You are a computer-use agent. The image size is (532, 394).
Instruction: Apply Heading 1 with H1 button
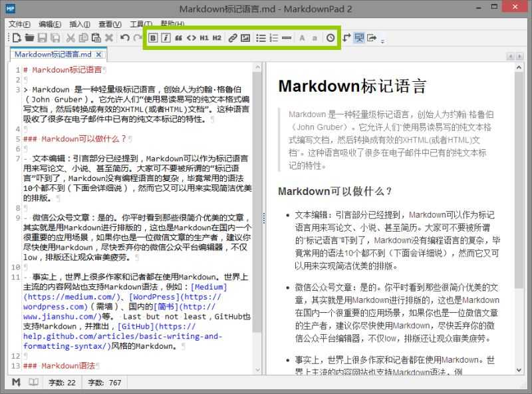(204, 38)
